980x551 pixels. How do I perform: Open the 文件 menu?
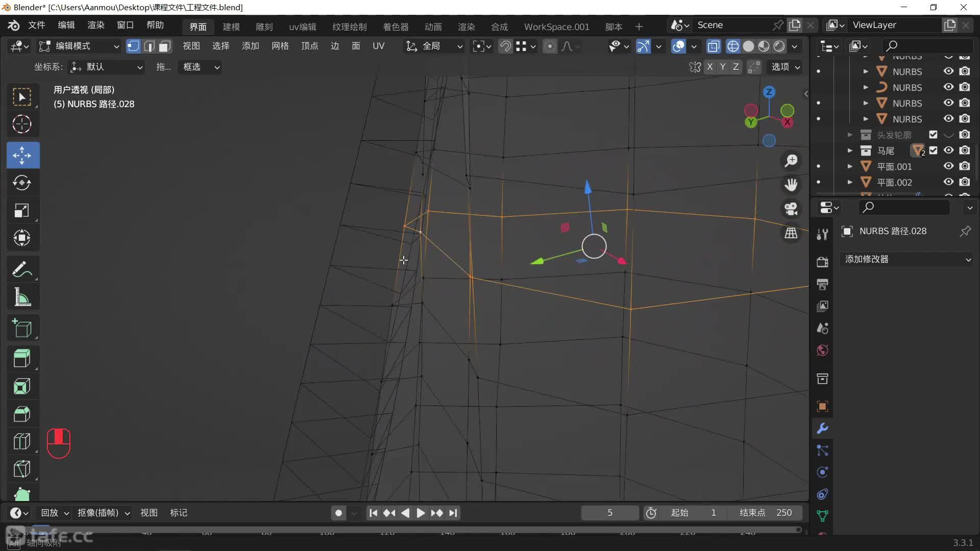pyautogui.click(x=37, y=25)
